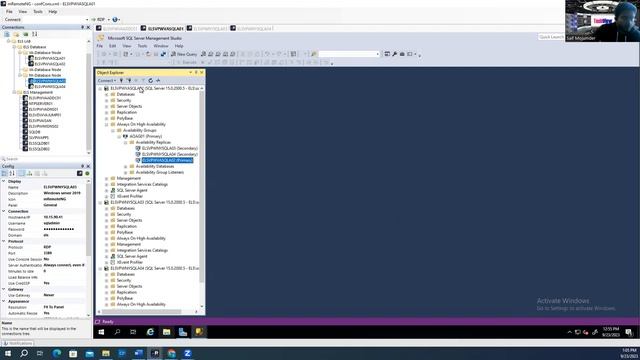Click the new connection icon in Connections panel
This screenshot has width=640, height=360.
pos(7,34)
